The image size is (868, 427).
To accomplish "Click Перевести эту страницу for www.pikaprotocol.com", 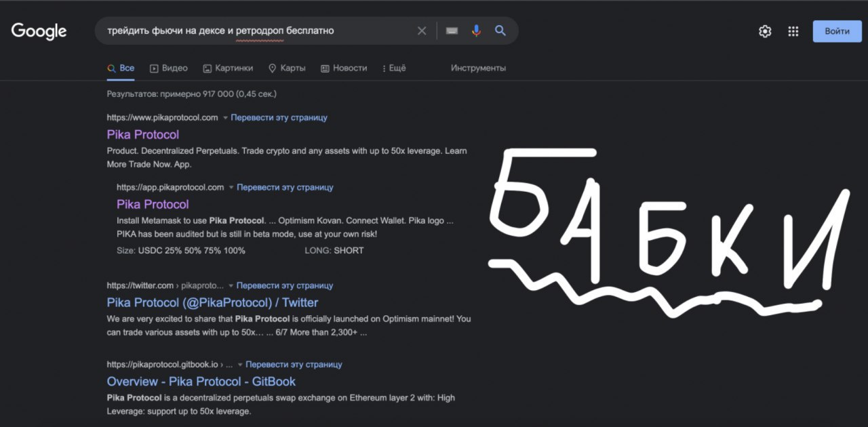I will click(279, 118).
